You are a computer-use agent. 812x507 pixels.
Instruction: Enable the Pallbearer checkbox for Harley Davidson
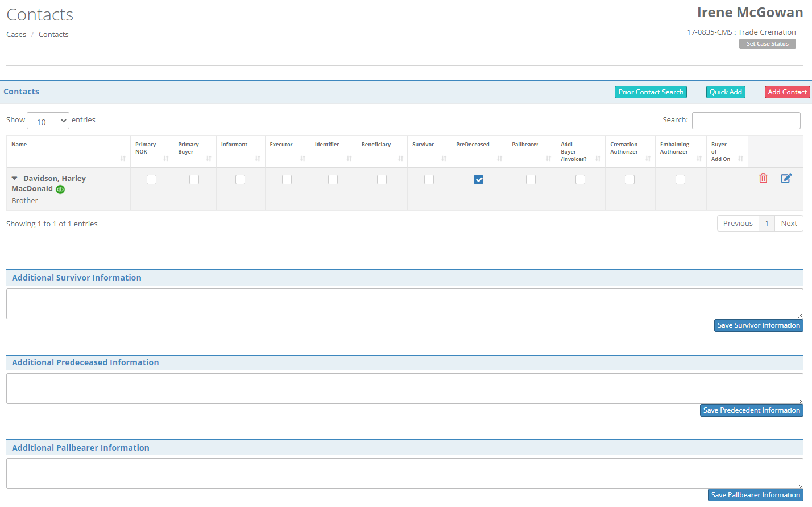pyautogui.click(x=531, y=180)
